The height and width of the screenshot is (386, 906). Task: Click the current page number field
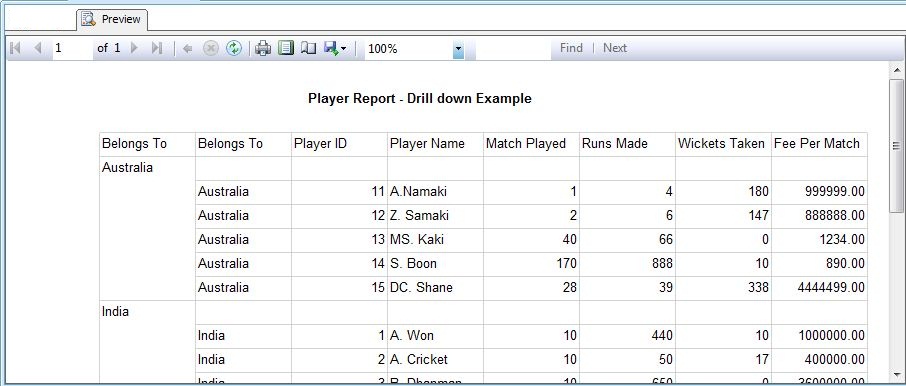pyautogui.click(x=72, y=49)
